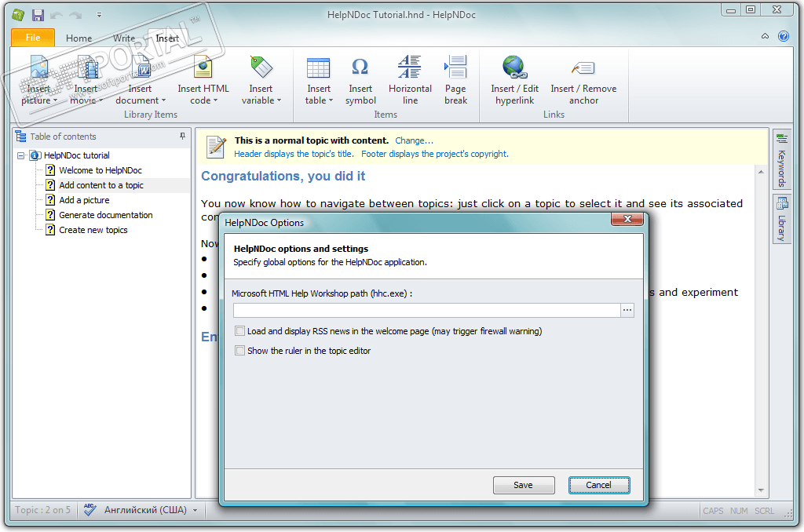Click the editor scrollbar down arrow
The image size is (804, 532).
click(x=761, y=490)
